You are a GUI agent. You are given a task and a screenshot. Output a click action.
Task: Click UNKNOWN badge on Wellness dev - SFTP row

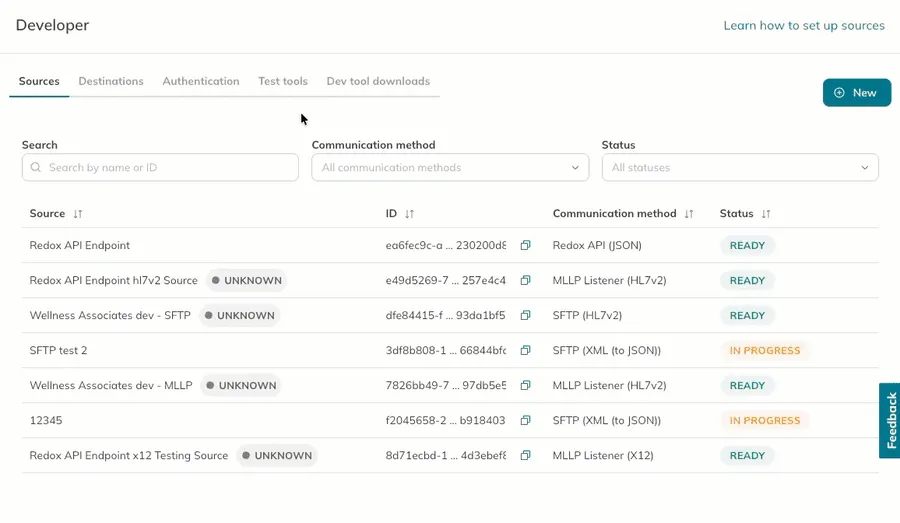tap(239, 315)
